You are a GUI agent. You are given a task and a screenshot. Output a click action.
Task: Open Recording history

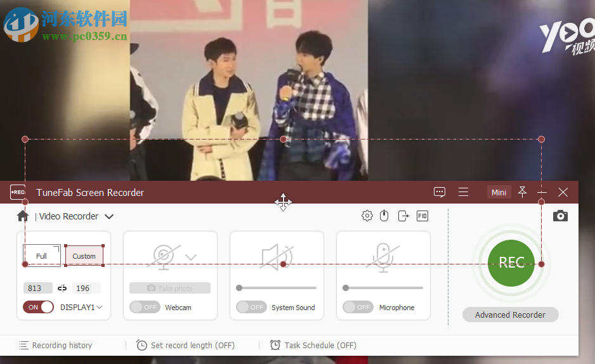tap(56, 346)
